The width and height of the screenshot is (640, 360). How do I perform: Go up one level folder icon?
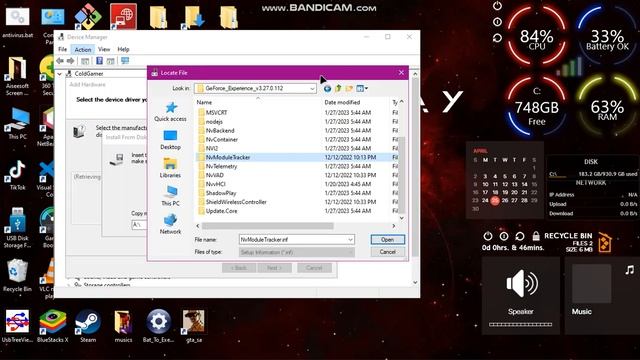tap(338, 88)
